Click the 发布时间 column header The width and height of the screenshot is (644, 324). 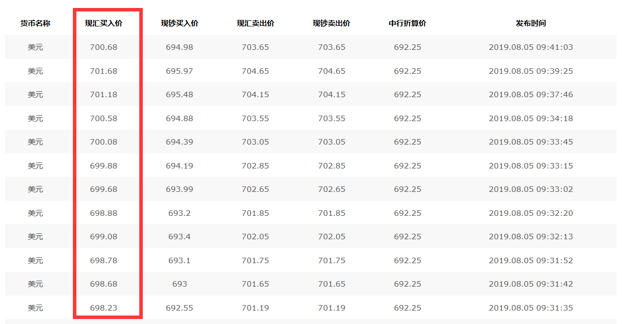531,23
